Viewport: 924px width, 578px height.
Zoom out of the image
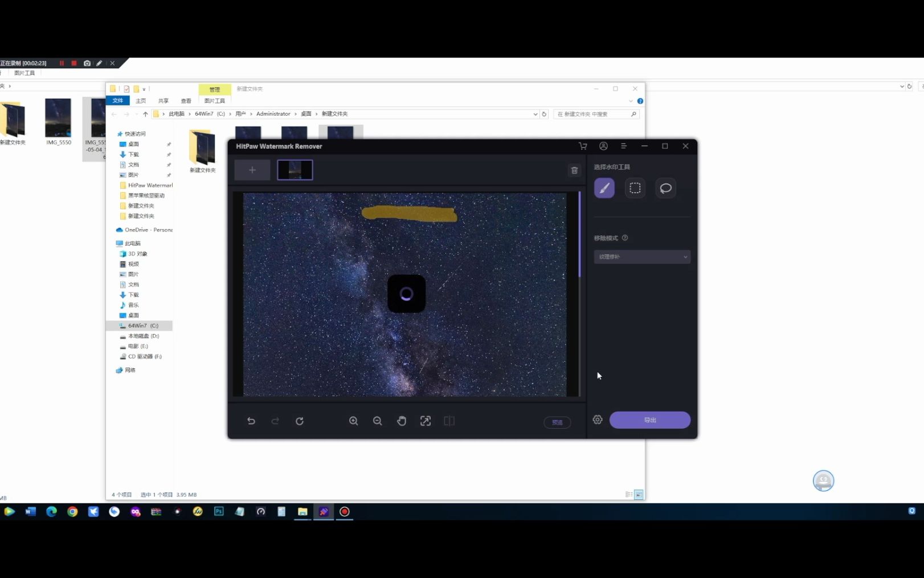(x=378, y=421)
